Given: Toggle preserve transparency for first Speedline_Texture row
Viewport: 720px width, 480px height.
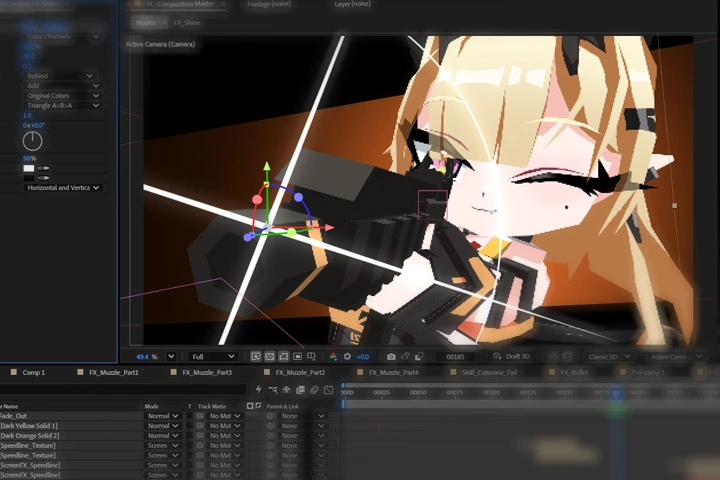Looking at the screenshot, I should [x=189, y=446].
